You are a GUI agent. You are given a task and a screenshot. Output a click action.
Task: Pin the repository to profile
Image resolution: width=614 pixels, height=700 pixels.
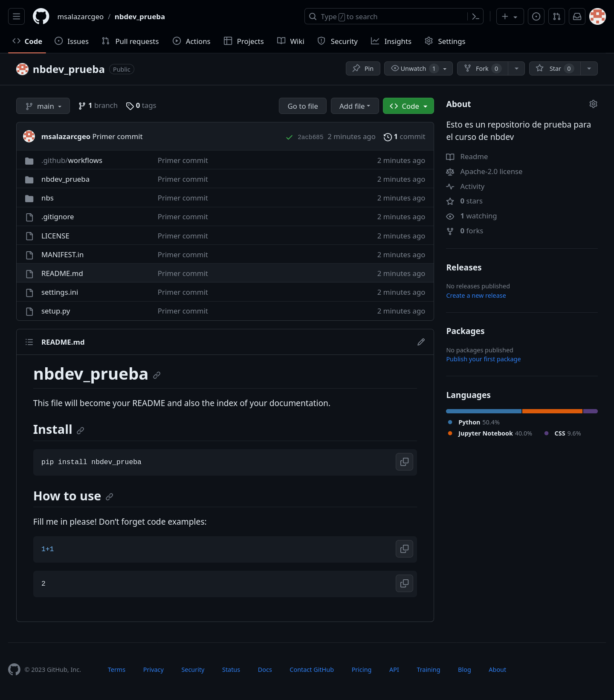pos(363,69)
